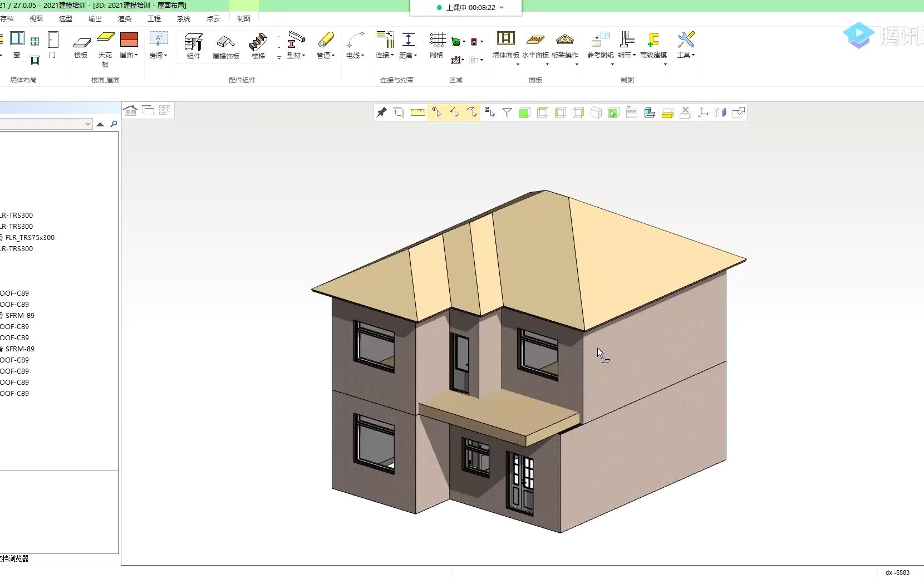Open the 参考图纸 reference drawing tool
This screenshot has height=578, width=924.
tap(601, 47)
